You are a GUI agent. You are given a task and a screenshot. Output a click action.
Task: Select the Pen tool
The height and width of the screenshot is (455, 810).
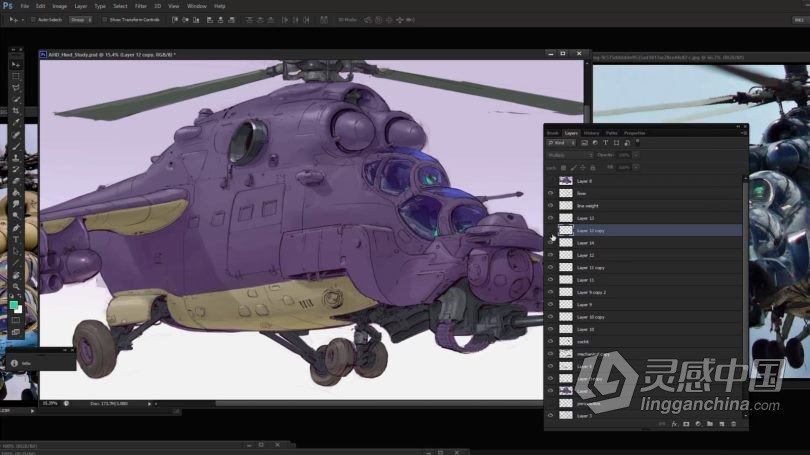coord(15,228)
